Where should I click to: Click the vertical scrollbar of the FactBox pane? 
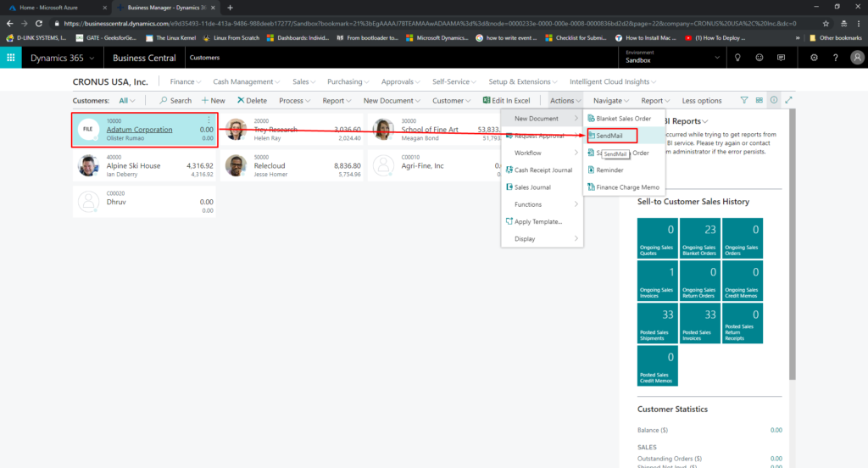(793, 254)
